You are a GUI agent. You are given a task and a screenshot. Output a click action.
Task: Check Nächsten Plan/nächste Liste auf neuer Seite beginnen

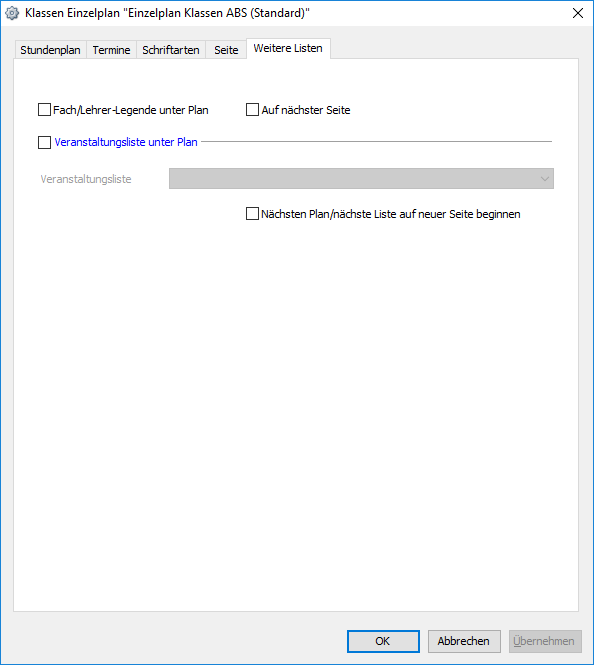252,214
